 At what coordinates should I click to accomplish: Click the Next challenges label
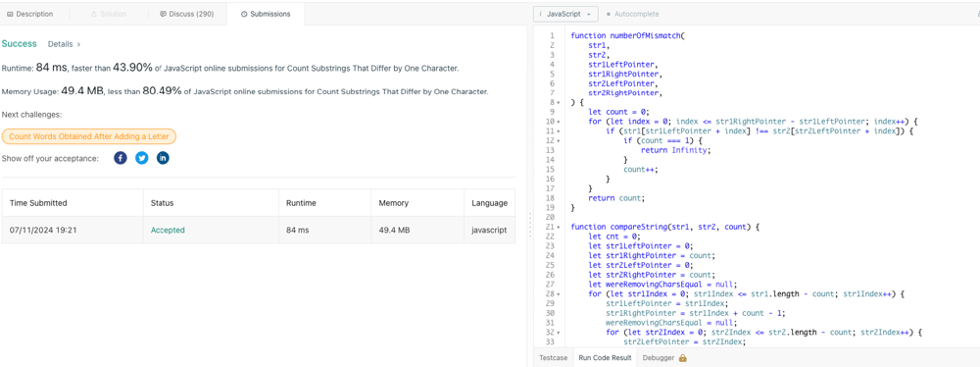pyautogui.click(x=31, y=115)
